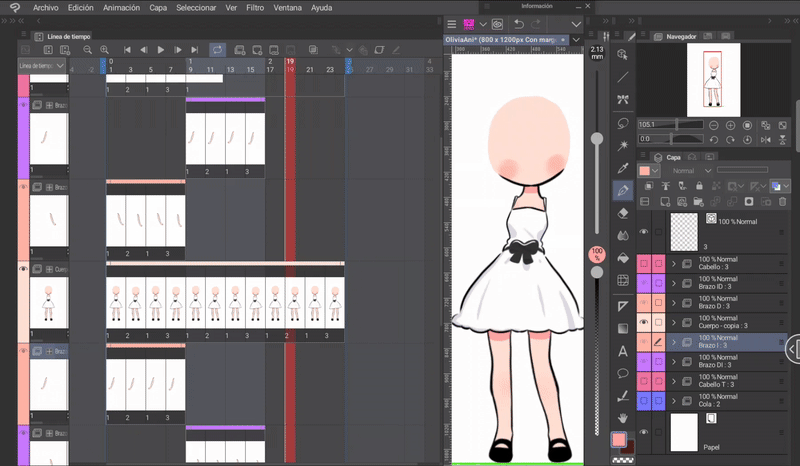Viewport: 800px width, 466px height.
Task: Choose the Eyedropper tool
Action: pyautogui.click(x=623, y=167)
